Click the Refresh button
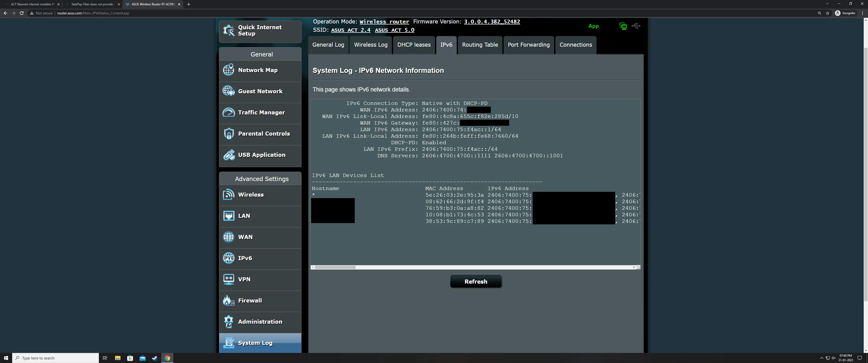The width and height of the screenshot is (868, 363). [x=476, y=282]
